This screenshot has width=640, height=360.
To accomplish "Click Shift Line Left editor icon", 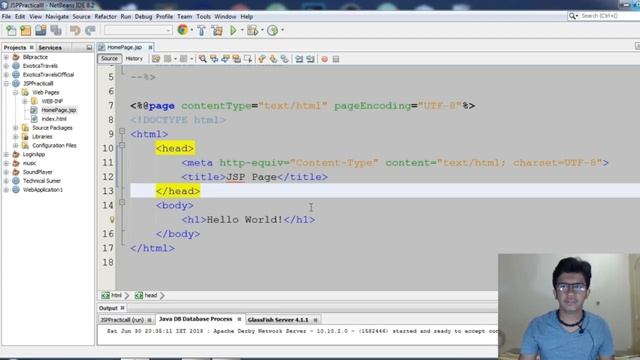I will pos(299,59).
